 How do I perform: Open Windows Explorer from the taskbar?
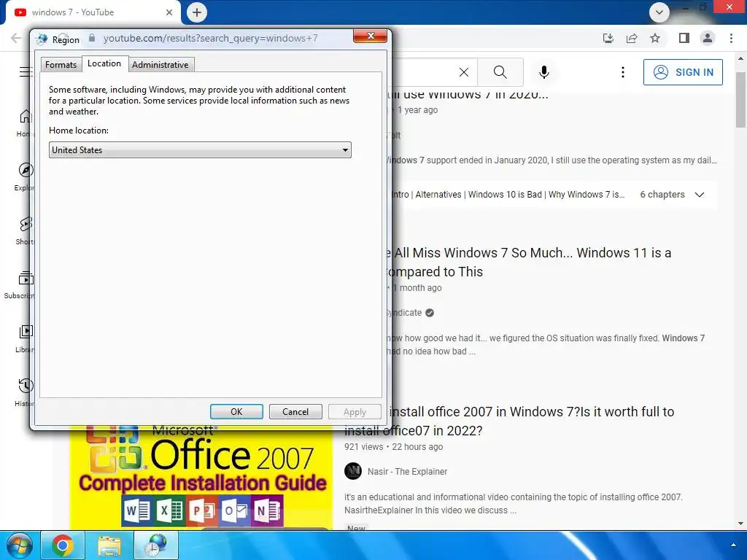click(x=109, y=545)
